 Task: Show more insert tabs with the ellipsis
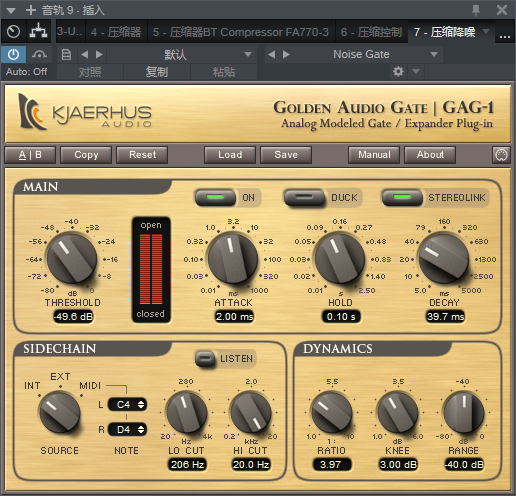[x=504, y=37]
